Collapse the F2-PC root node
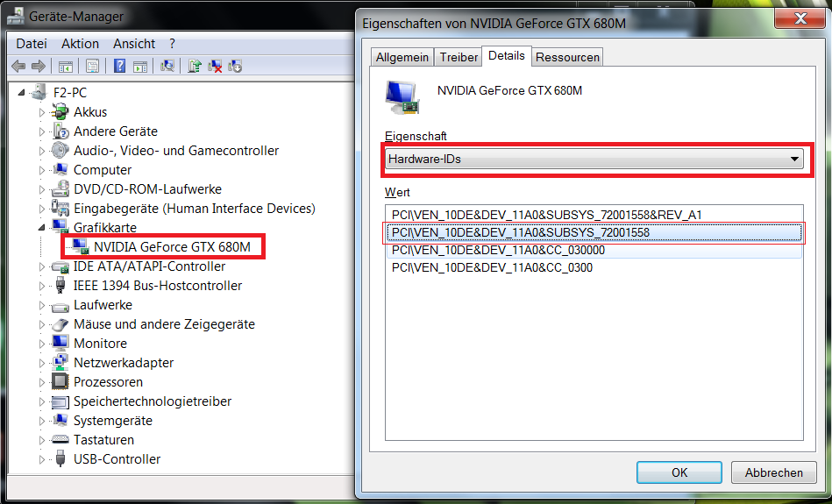Screen dimensions: 832x504 (21, 92)
